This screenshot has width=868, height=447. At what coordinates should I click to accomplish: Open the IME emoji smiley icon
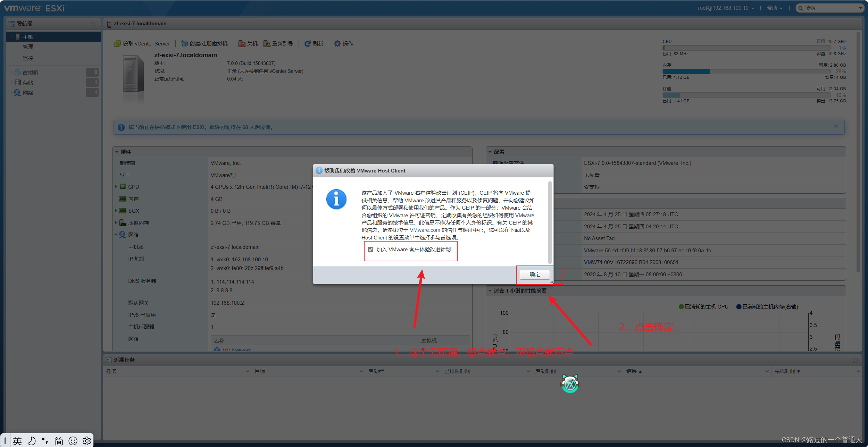pyautogui.click(x=73, y=441)
